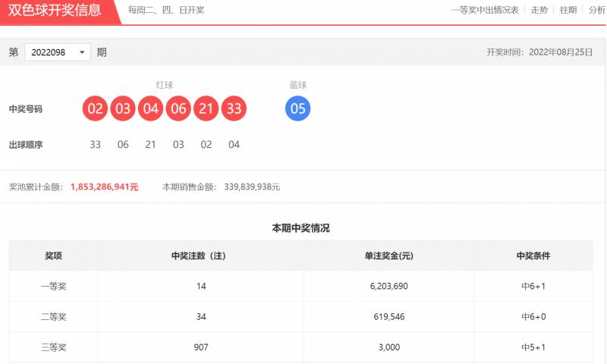Click second prize amount 619,546
The height and width of the screenshot is (364, 607).
(x=389, y=317)
